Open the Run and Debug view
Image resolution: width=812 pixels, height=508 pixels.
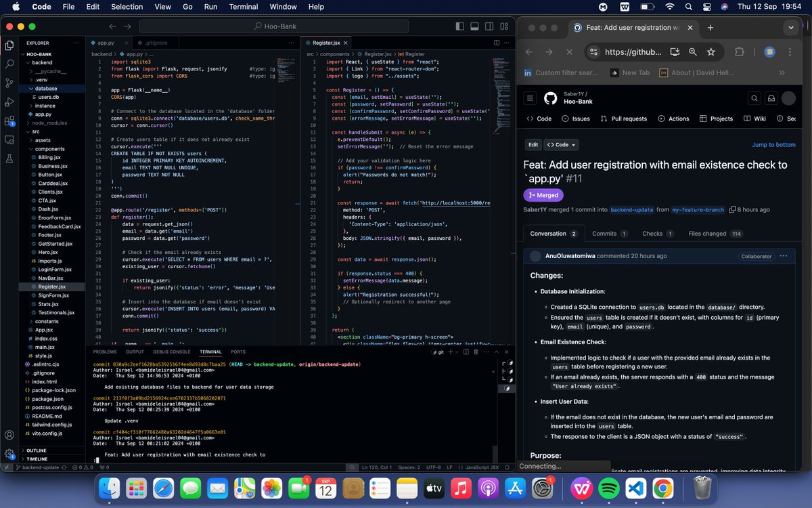click(9, 102)
